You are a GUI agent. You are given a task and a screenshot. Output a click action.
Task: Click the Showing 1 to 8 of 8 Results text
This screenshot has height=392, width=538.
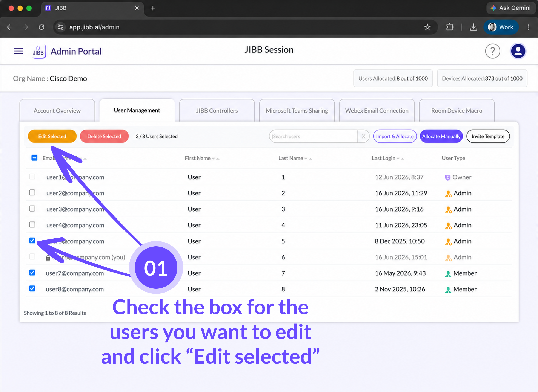coord(55,313)
